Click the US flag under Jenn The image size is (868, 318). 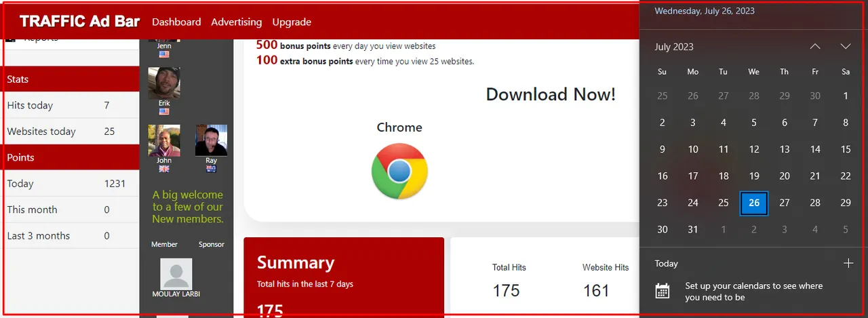pos(164,54)
